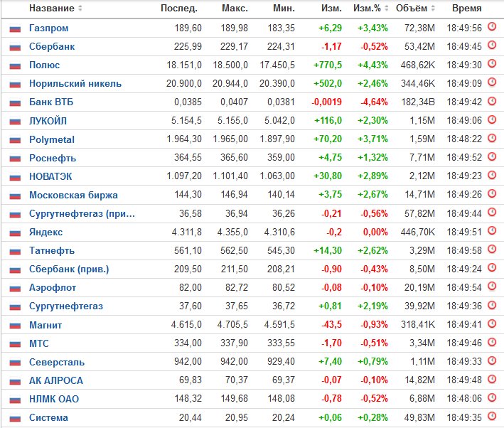
Task: Open the Норильский никель stock link
Action: [x=75, y=84]
